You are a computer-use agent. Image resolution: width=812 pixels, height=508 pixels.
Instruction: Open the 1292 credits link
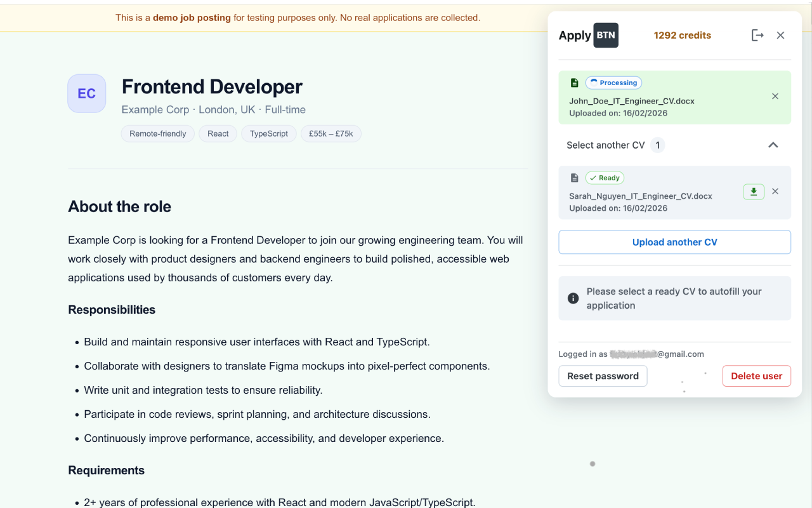(682, 35)
